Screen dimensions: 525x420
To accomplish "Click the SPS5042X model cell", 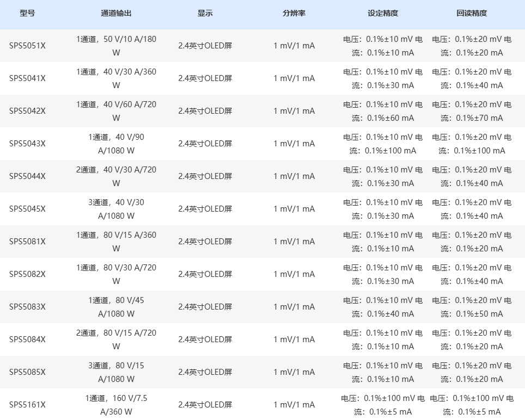I will point(27,111).
